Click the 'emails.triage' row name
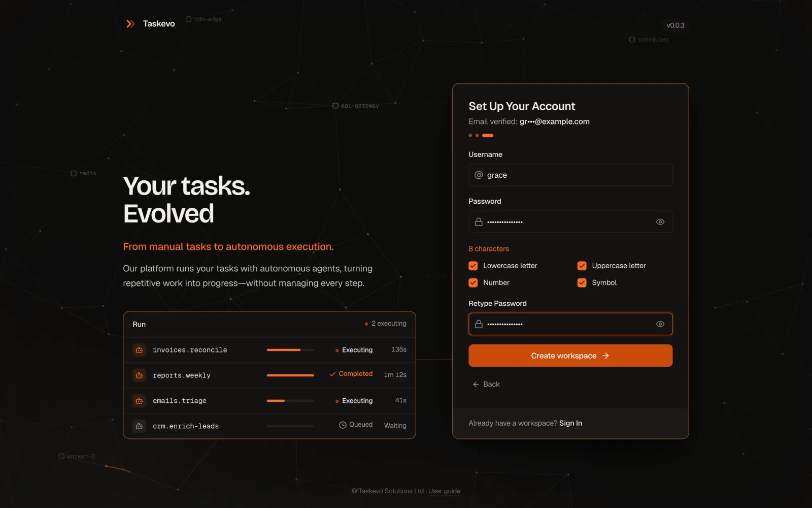 [180, 401]
